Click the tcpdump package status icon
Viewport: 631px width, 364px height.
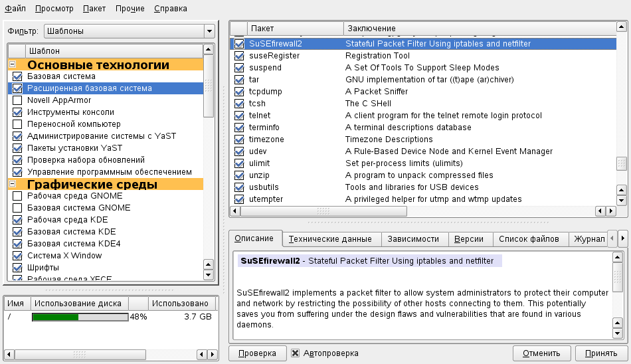(239, 92)
